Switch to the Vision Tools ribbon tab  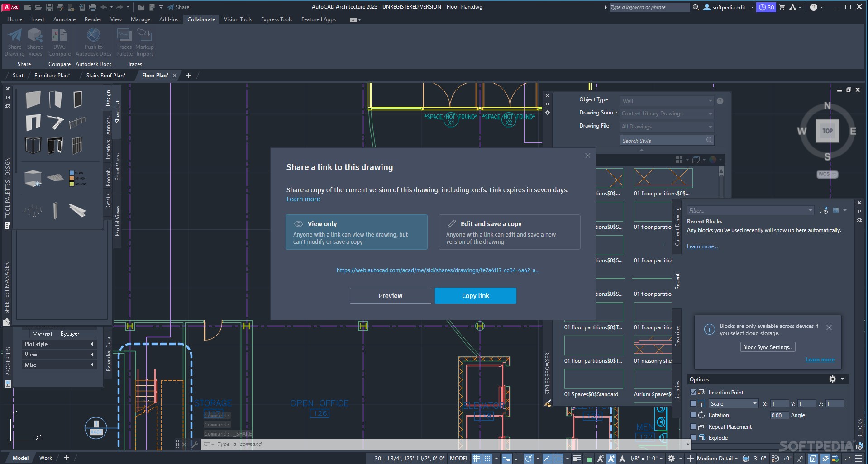point(238,19)
